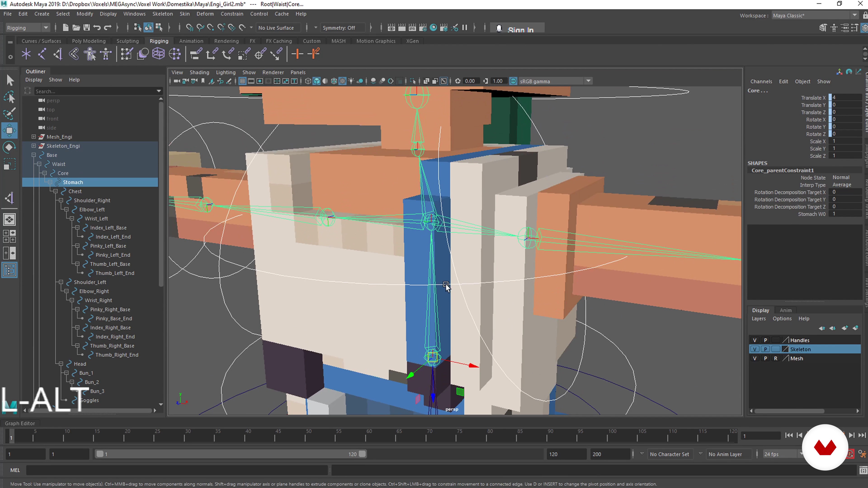Toggle visibility V of Mesh layer
Screen dimensions: 868x488
755,358
